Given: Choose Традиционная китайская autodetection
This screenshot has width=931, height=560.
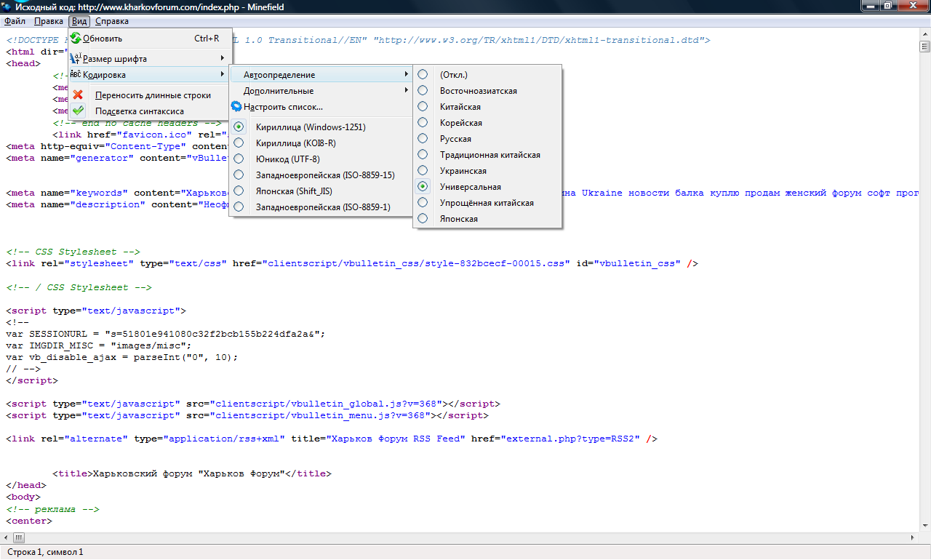Looking at the screenshot, I should 487,155.
